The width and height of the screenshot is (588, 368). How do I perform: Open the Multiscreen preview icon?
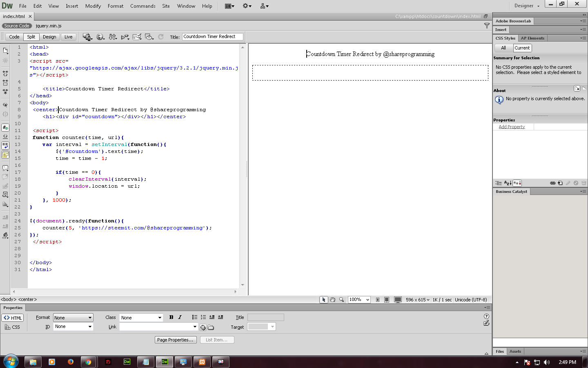pyautogui.click(x=87, y=37)
